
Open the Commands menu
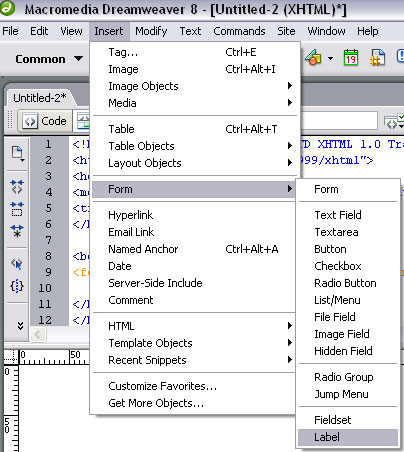239,31
